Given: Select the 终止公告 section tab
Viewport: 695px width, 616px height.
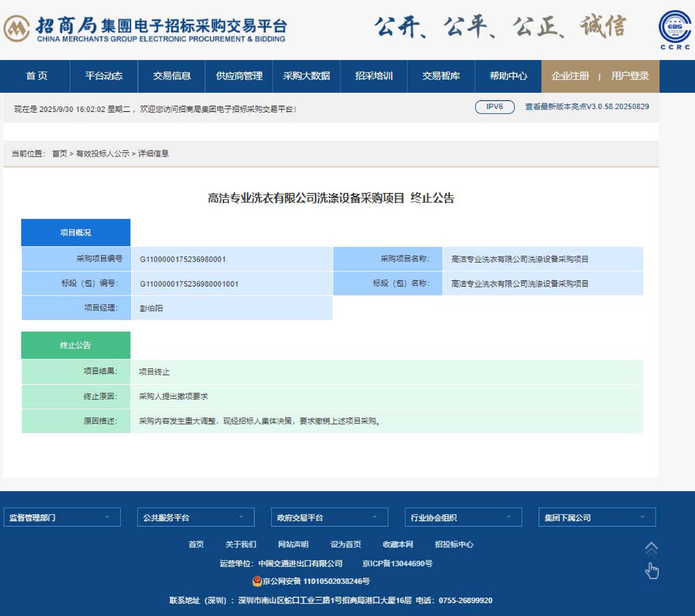Looking at the screenshot, I should (x=75, y=345).
